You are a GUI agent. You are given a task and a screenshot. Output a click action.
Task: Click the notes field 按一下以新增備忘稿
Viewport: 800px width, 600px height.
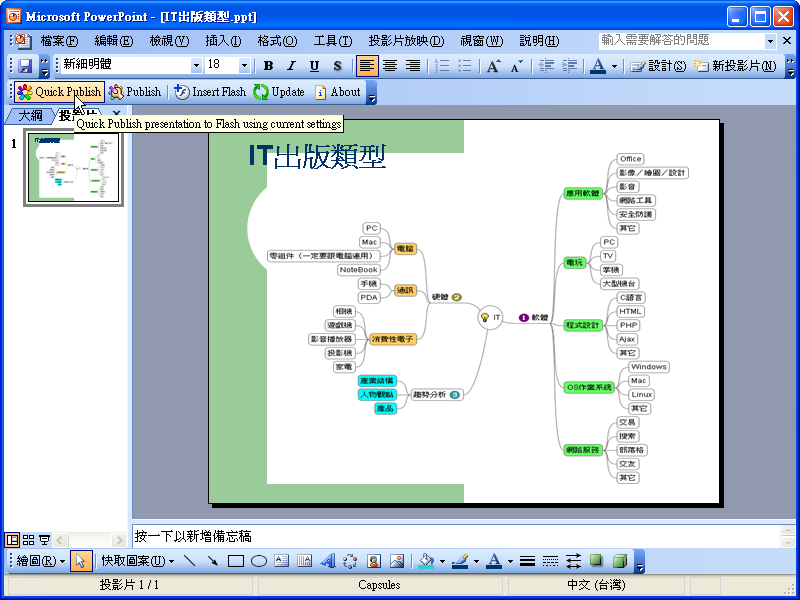456,536
